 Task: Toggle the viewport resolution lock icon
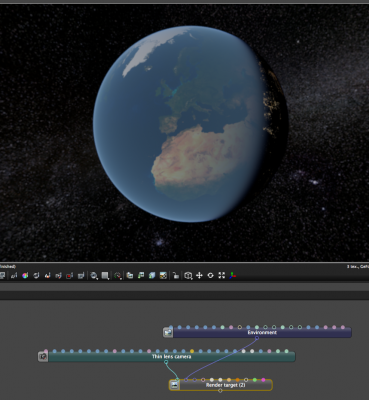coord(176,275)
